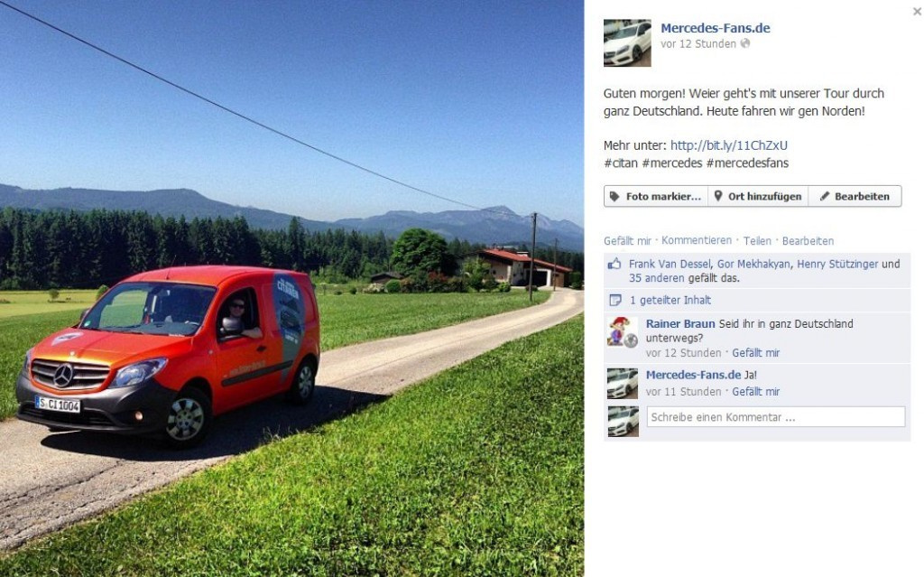Click the Schreibe einen Kommentar field
Image resolution: width=924 pixels, height=577 pixels.
point(775,416)
